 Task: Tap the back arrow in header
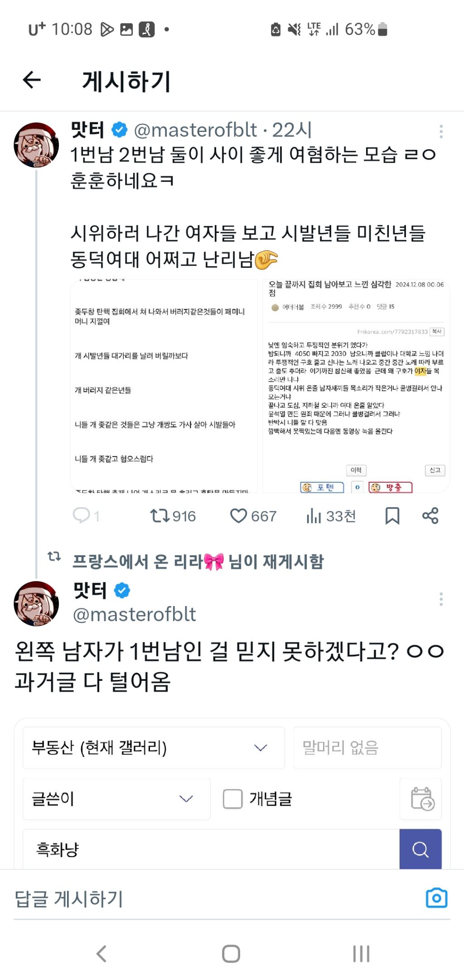coord(32,80)
